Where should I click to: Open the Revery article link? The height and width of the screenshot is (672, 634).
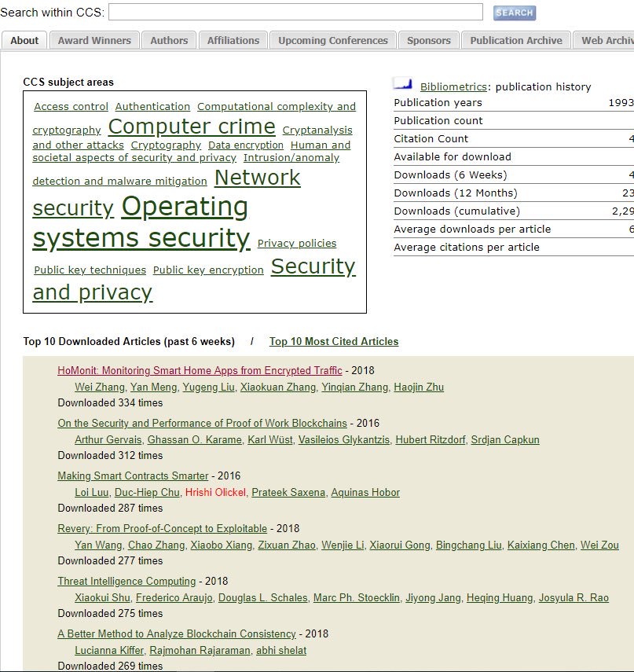tap(162, 528)
